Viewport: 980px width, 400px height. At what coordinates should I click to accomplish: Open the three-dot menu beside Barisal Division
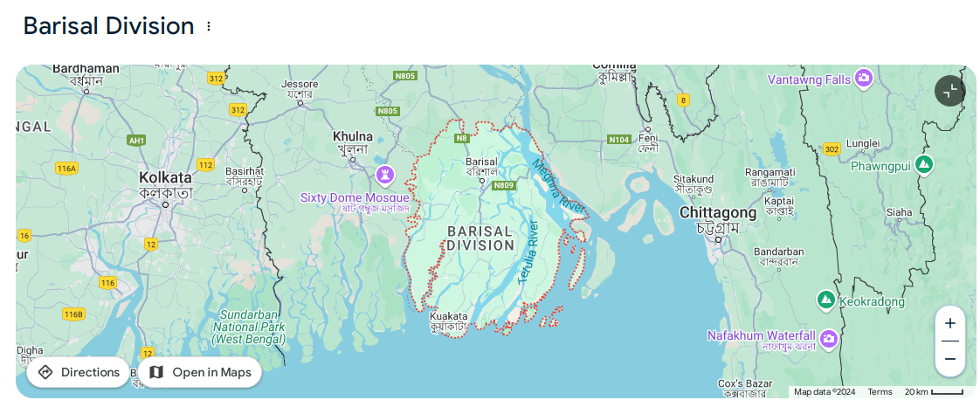(x=209, y=26)
